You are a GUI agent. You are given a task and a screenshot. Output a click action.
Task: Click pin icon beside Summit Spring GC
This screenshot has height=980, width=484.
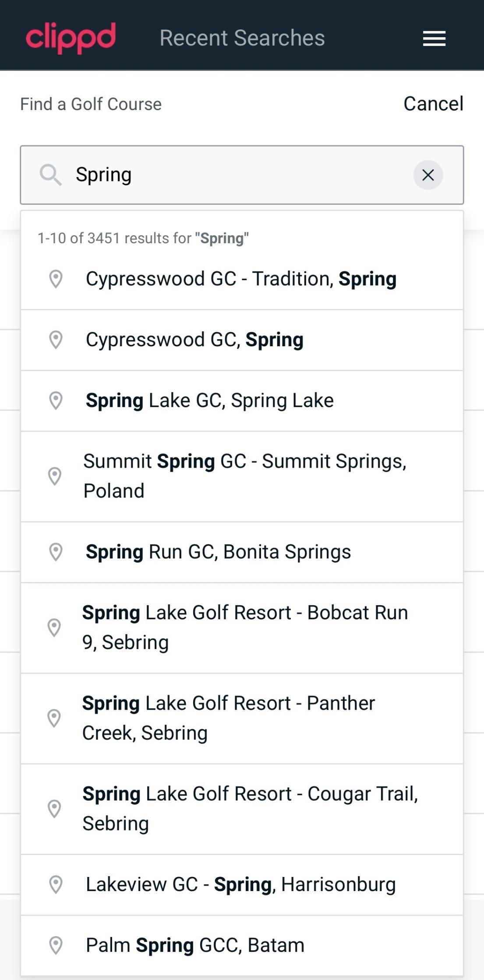55,476
